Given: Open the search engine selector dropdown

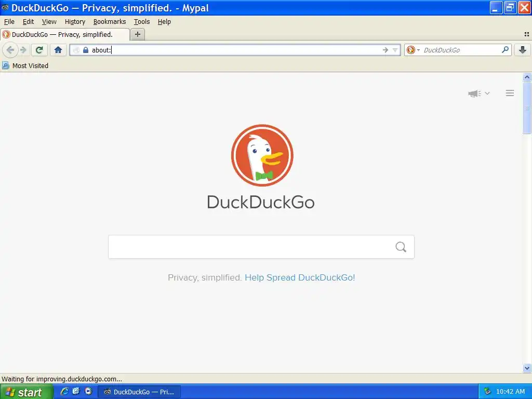Looking at the screenshot, I should click(413, 50).
